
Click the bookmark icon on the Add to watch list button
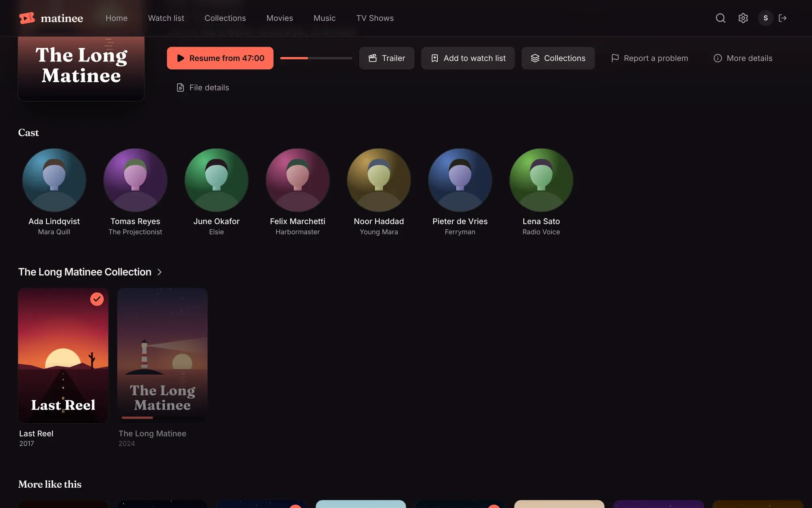click(x=435, y=58)
